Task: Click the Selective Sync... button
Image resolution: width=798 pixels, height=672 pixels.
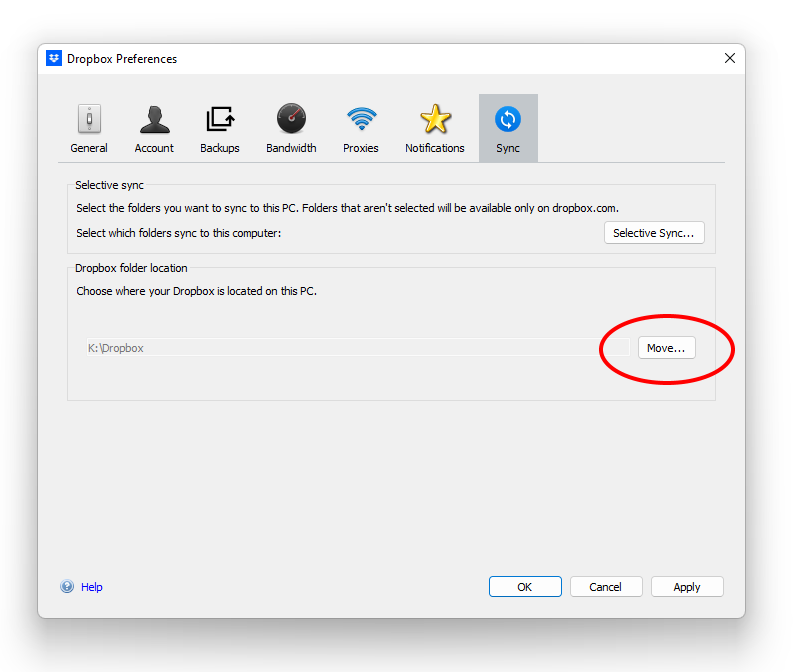Action: pyautogui.click(x=654, y=233)
